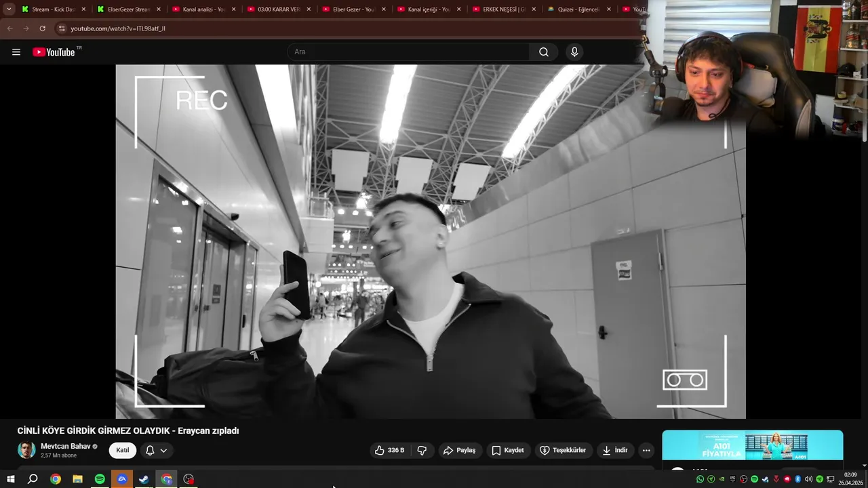Dislike the video with the thumbs-down
Image resolution: width=868 pixels, height=488 pixels.
pyautogui.click(x=422, y=450)
